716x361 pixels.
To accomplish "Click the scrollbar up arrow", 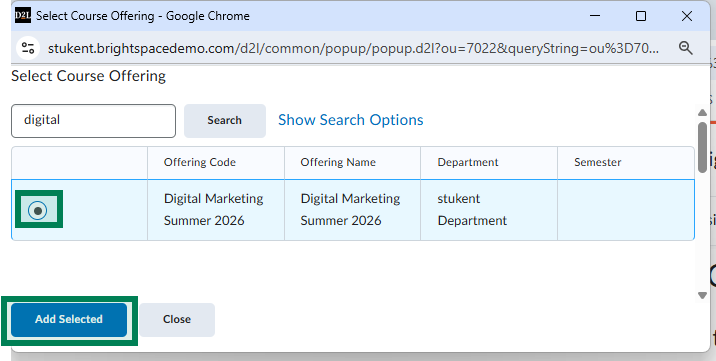I will [x=702, y=112].
